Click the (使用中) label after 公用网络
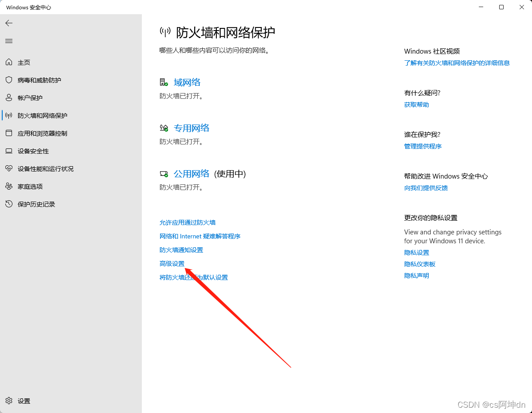Image resolution: width=532 pixels, height=413 pixels. coord(230,174)
